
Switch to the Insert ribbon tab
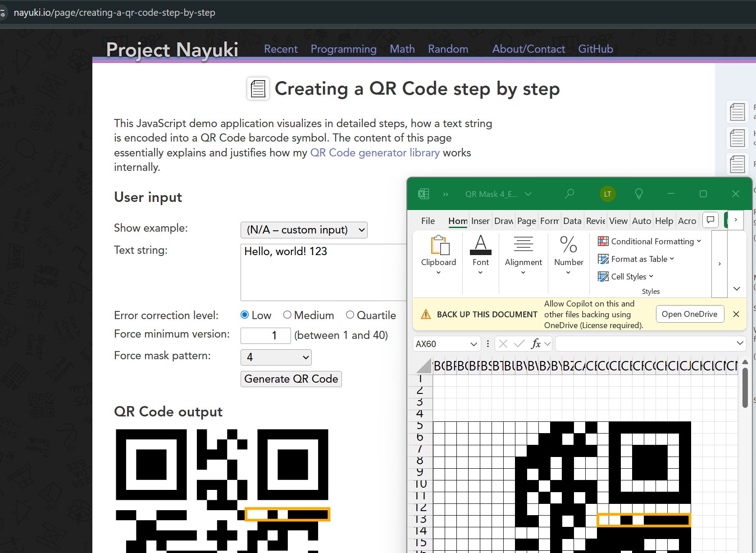[x=480, y=221]
